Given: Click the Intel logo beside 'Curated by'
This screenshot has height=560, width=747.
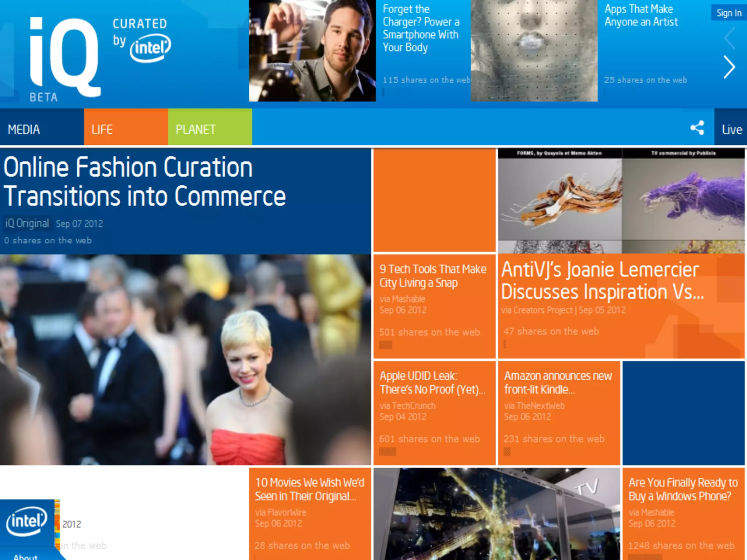Looking at the screenshot, I should tap(150, 48).
